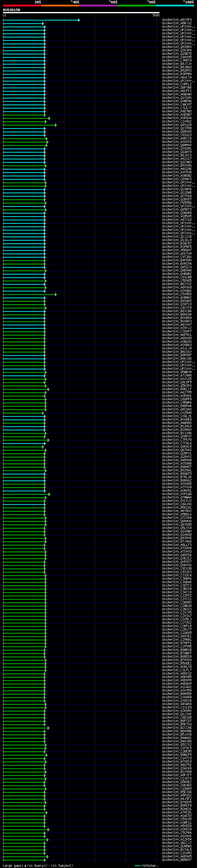This screenshot has height=868, width=197.
Task: Click the long cyan alignment arrow for A8IVP3
Action: [x=42, y=20]
